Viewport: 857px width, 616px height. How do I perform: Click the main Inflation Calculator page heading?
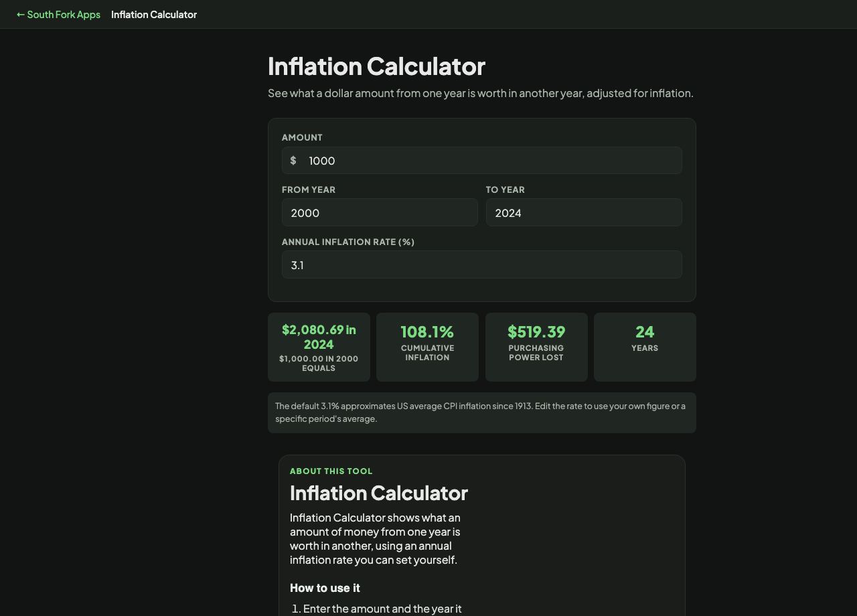pyautogui.click(x=376, y=66)
